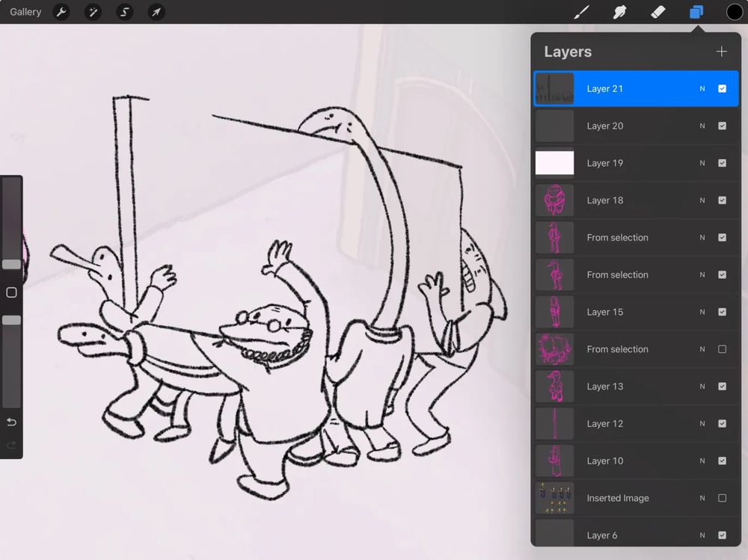Toggle Layer 10 visibility checkbox

(723, 461)
